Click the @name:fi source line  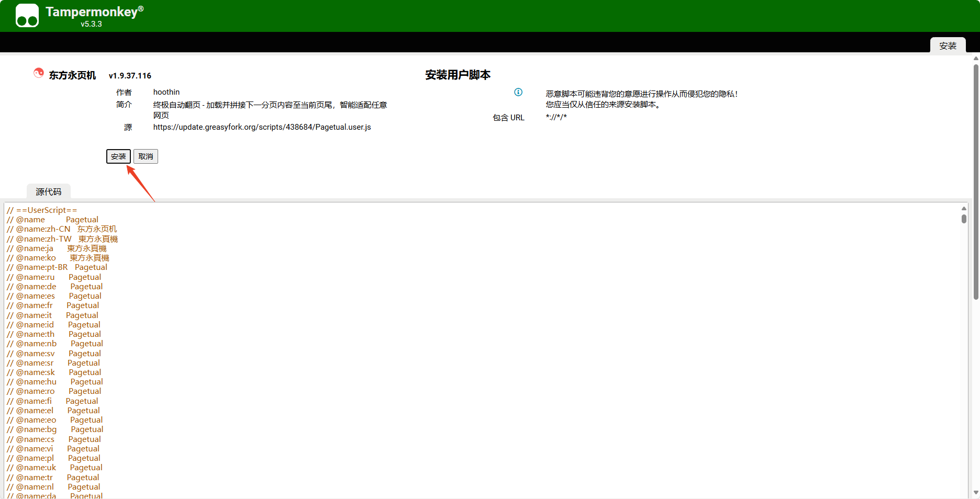tap(52, 401)
